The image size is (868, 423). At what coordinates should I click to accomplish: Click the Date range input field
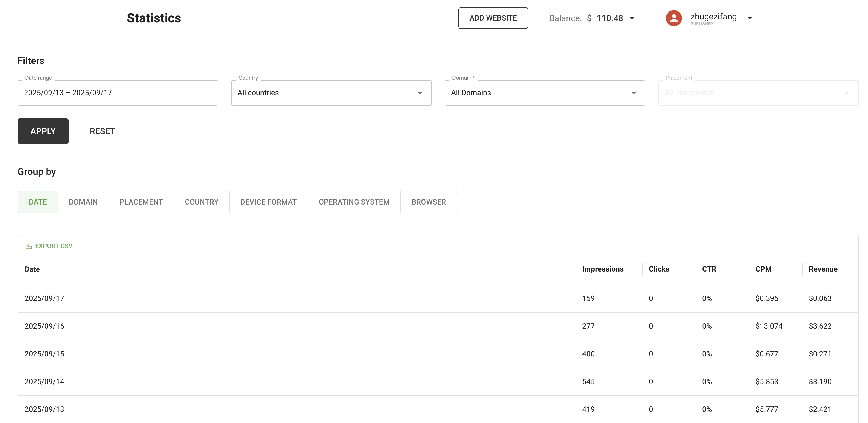coord(118,93)
